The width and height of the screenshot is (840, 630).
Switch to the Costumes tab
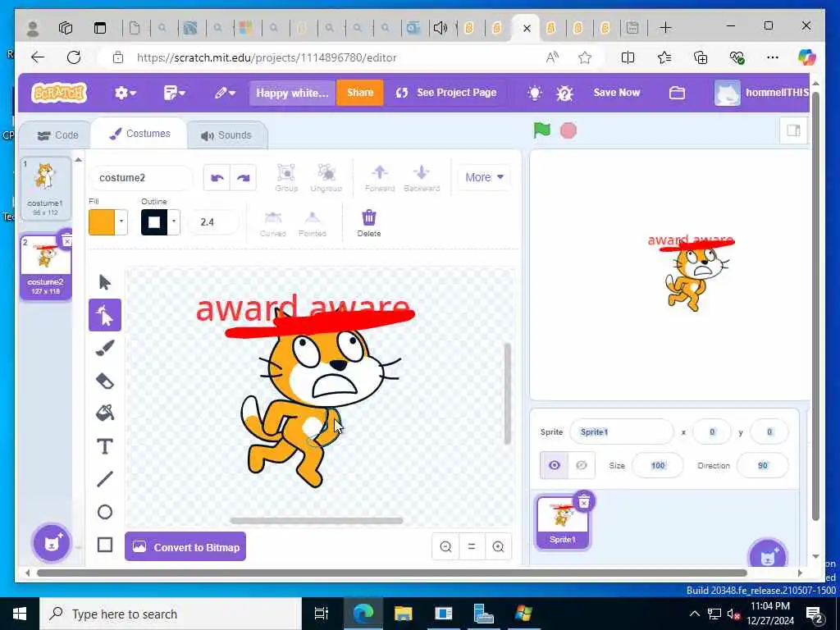point(139,134)
